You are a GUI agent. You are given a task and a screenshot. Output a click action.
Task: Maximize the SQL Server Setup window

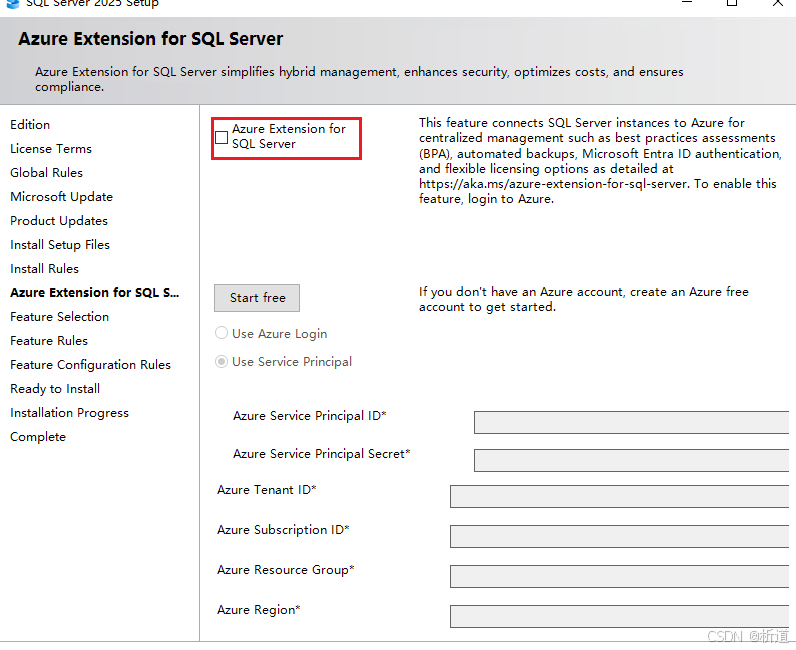click(732, 3)
